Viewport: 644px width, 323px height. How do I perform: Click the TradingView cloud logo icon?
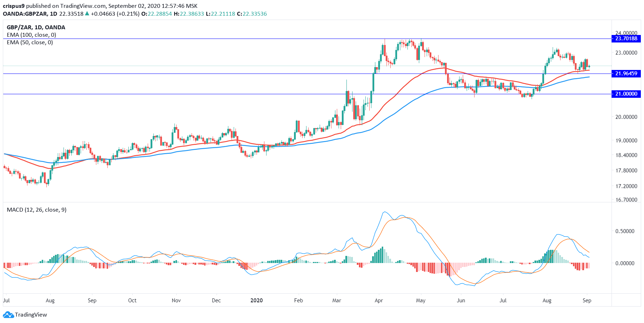point(8,315)
